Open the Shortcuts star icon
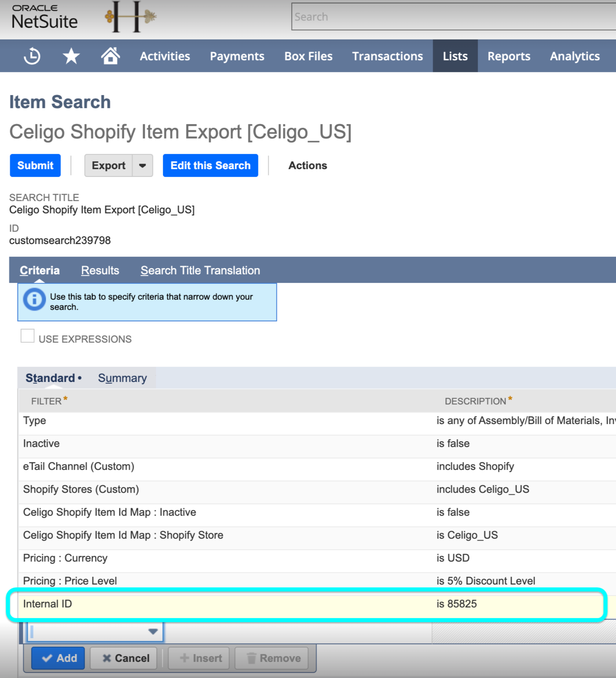The height and width of the screenshot is (678, 616). (x=71, y=56)
